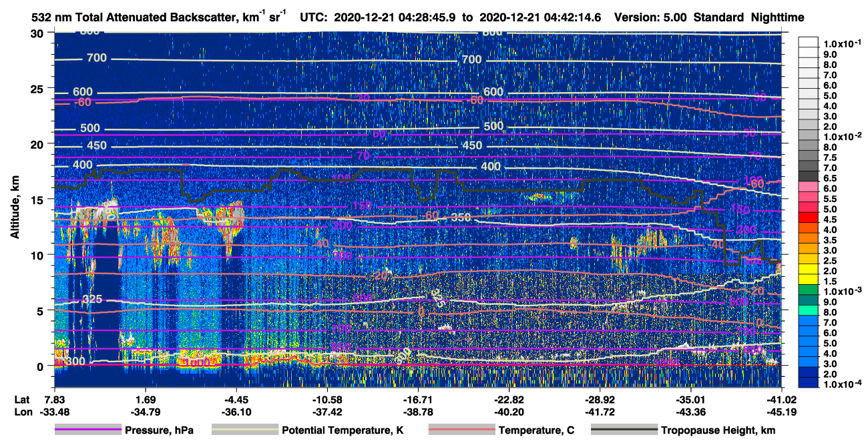
Task: Click longitude value -38.78
Action: (x=418, y=411)
